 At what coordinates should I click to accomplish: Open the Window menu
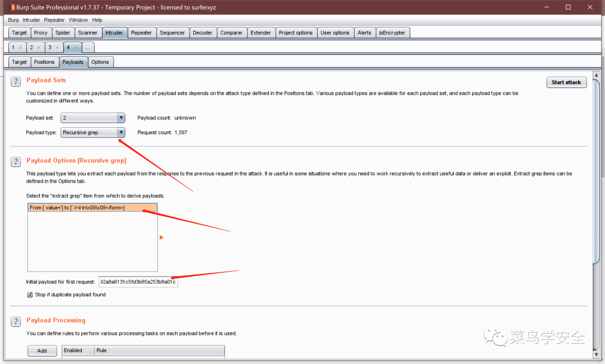78,20
